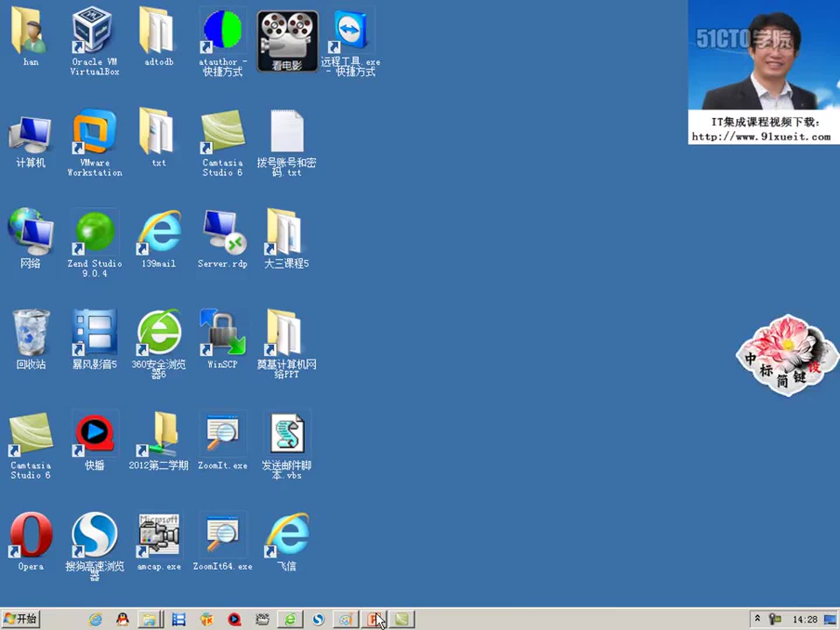Click the 暴风影音 film icon in taskbar
Viewport: 840px width, 630px height.
click(x=178, y=619)
